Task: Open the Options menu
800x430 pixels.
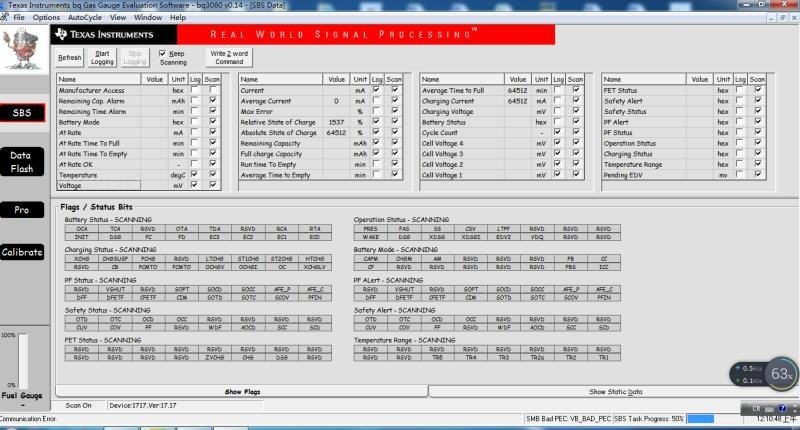Action: point(46,17)
